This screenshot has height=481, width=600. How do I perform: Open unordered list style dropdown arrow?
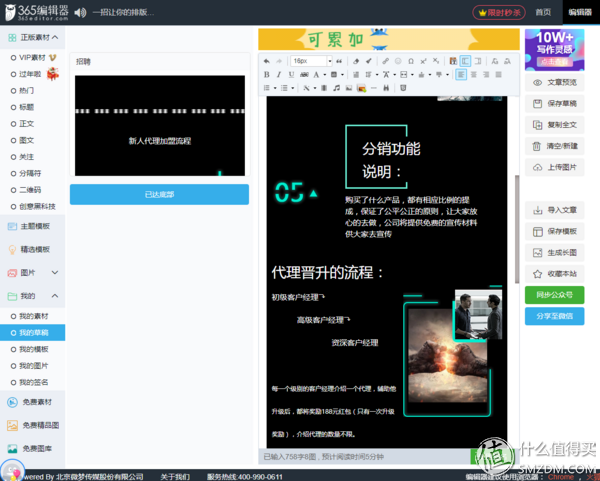pyautogui.click(x=293, y=88)
